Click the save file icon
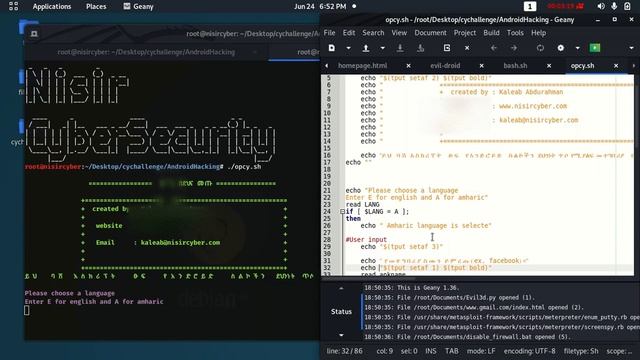Screen dimensions: 640x360 (x=400, y=48)
